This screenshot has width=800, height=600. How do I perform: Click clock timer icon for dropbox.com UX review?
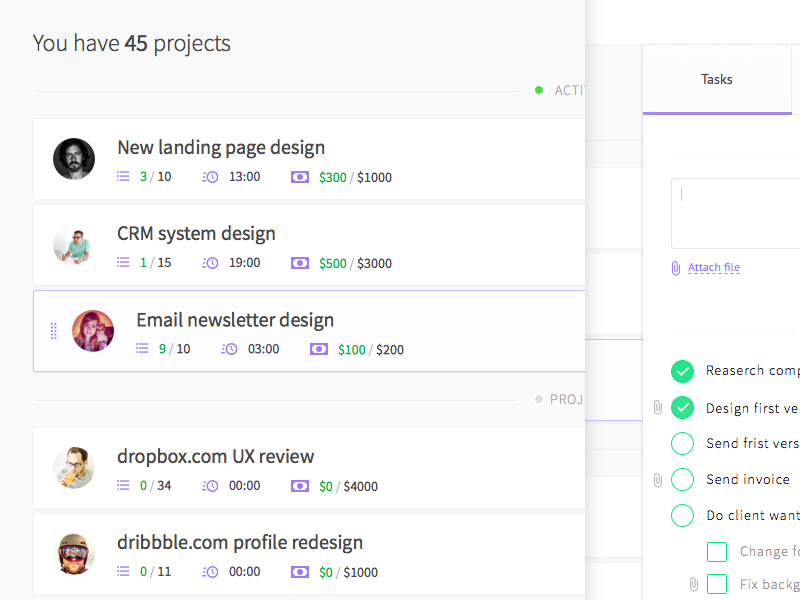coord(210,486)
